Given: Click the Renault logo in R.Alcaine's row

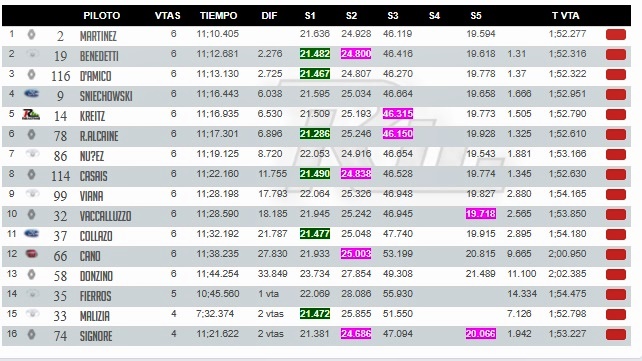Looking at the screenshot, I should click(x=32, y=134).
